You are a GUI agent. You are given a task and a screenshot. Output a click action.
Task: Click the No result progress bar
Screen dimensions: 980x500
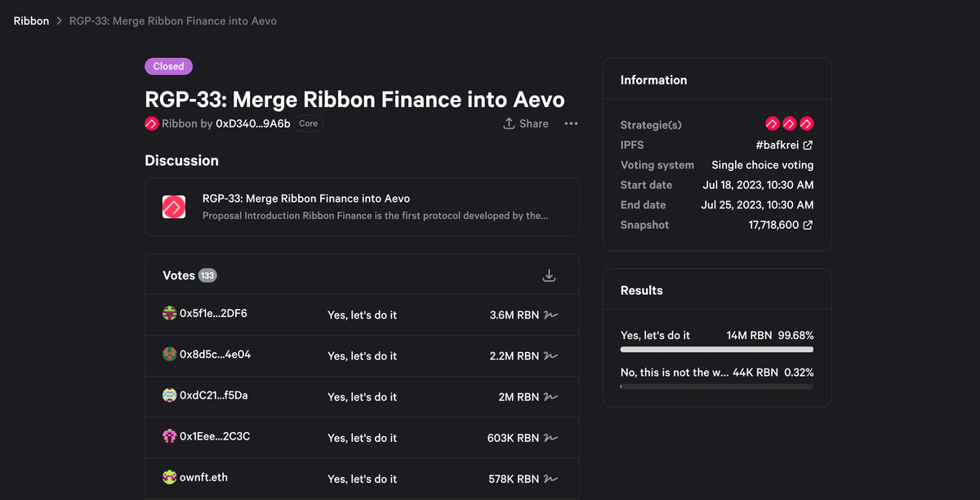tap(717, 386)
